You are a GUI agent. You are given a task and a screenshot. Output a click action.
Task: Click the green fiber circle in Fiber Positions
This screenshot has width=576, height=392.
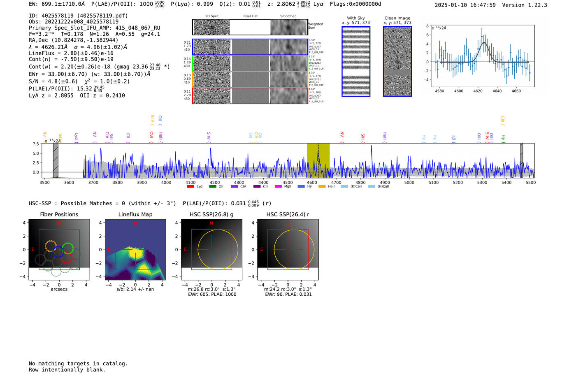pos(68,248)
